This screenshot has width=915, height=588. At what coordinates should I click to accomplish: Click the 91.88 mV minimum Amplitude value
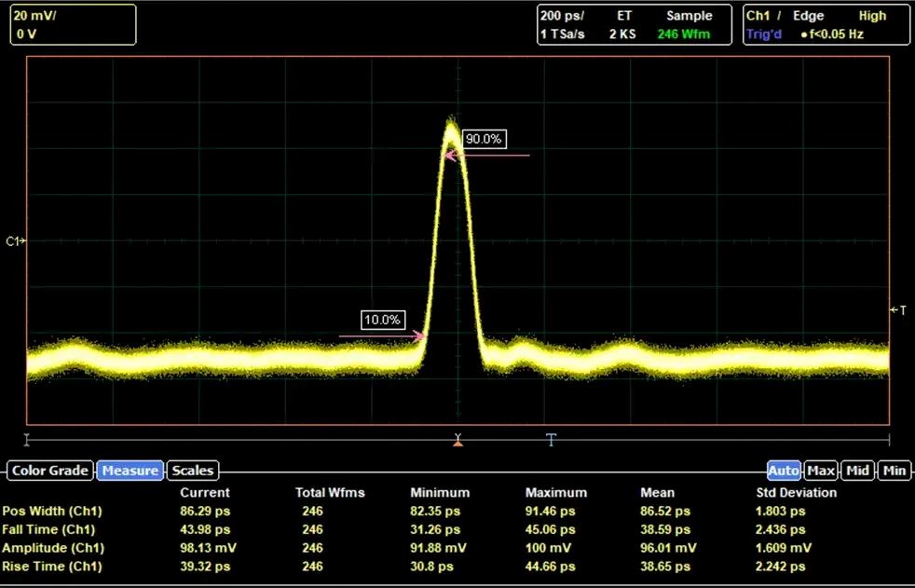pos(438,548)
